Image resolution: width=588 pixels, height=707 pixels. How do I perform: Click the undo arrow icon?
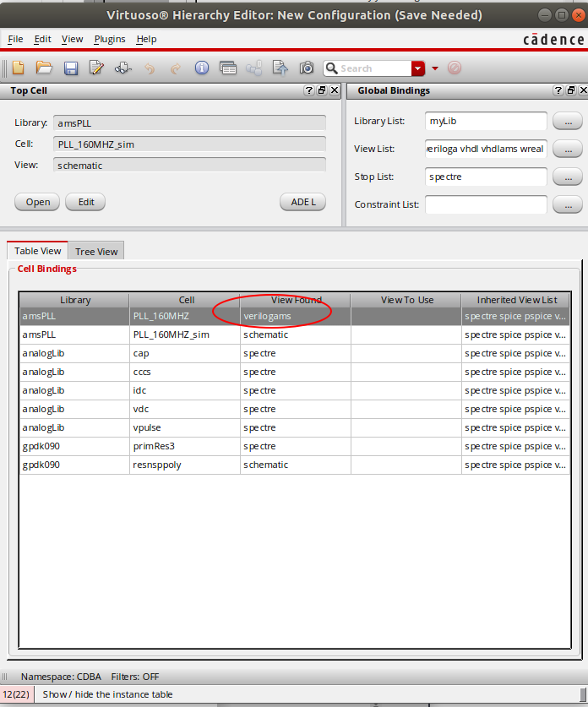pos(150,68)
